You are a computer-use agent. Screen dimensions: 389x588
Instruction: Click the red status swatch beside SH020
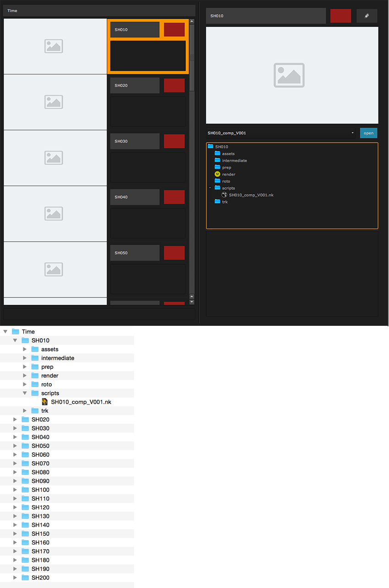174,86
